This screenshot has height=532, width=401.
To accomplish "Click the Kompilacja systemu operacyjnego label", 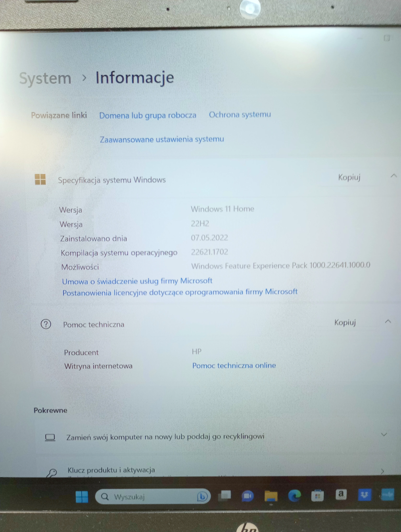I will pyautogui.click(x=119, y=253).
